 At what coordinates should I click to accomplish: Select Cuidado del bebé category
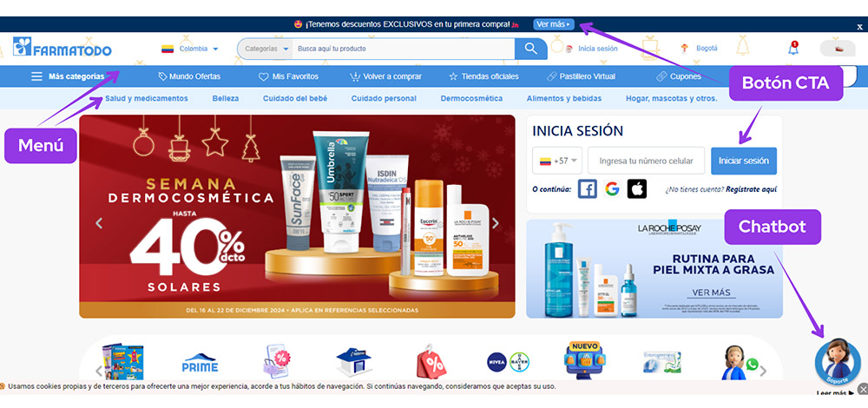[295, 99]
